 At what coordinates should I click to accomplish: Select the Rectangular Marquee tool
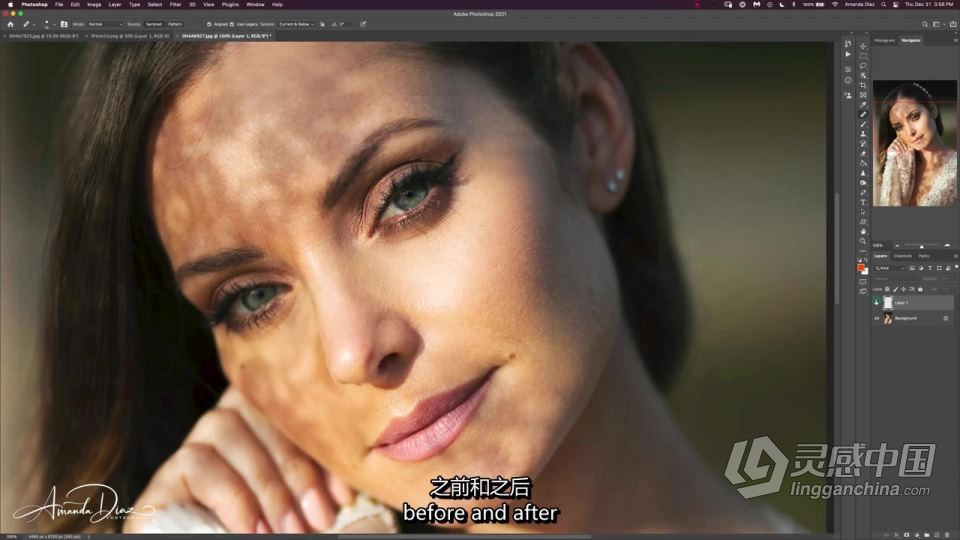point(863,56)
